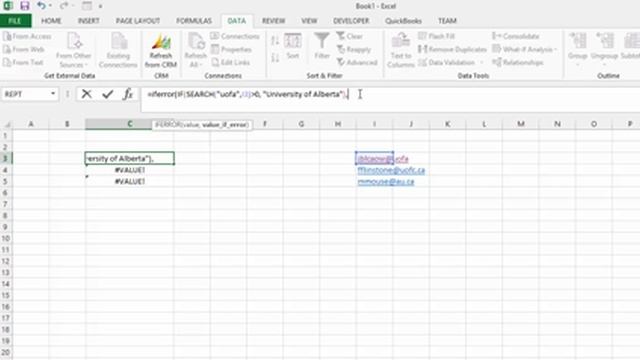Confirm formula entry with the checkmark

click(x=108, y=94)
